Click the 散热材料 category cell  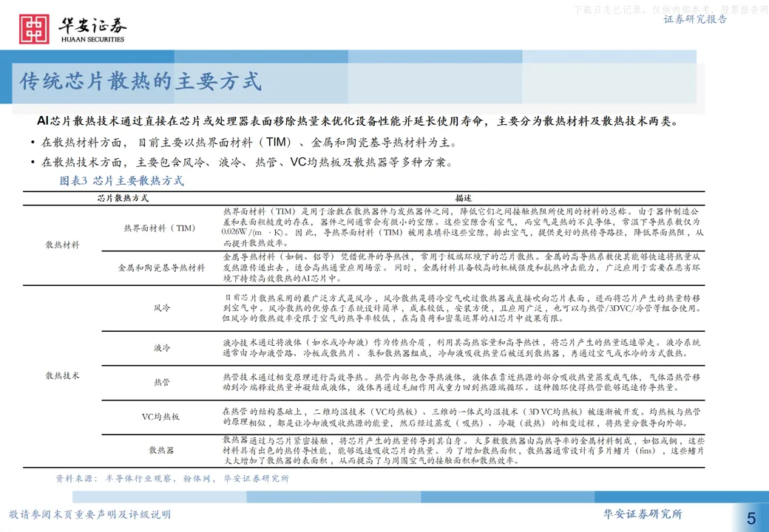coord(62,245)
